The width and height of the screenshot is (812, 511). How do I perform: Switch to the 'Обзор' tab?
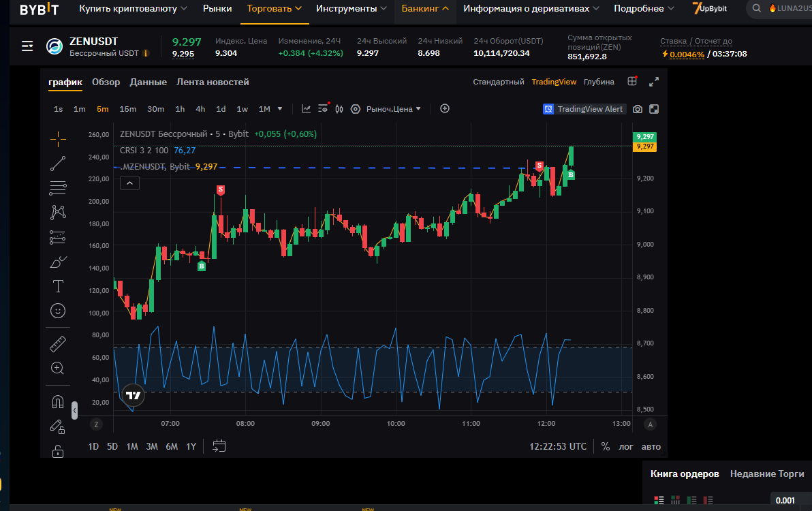pyautogui.click(x=106, y=82)
